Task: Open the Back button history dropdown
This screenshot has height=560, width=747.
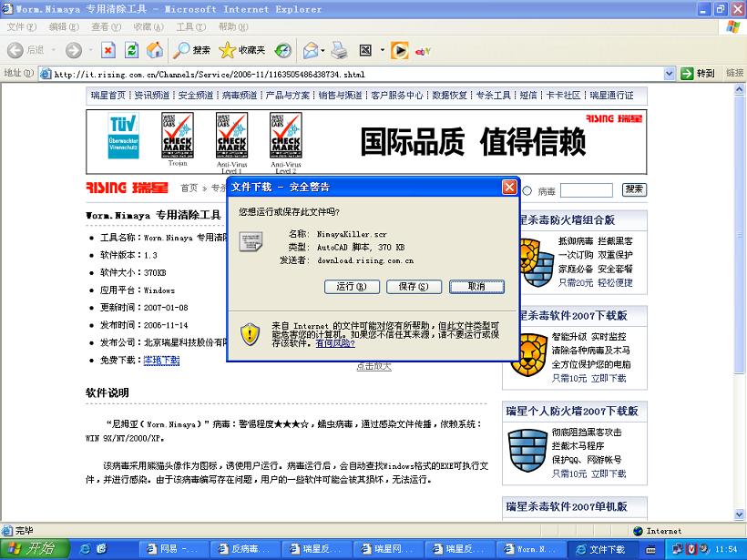Action: (54, 50)
